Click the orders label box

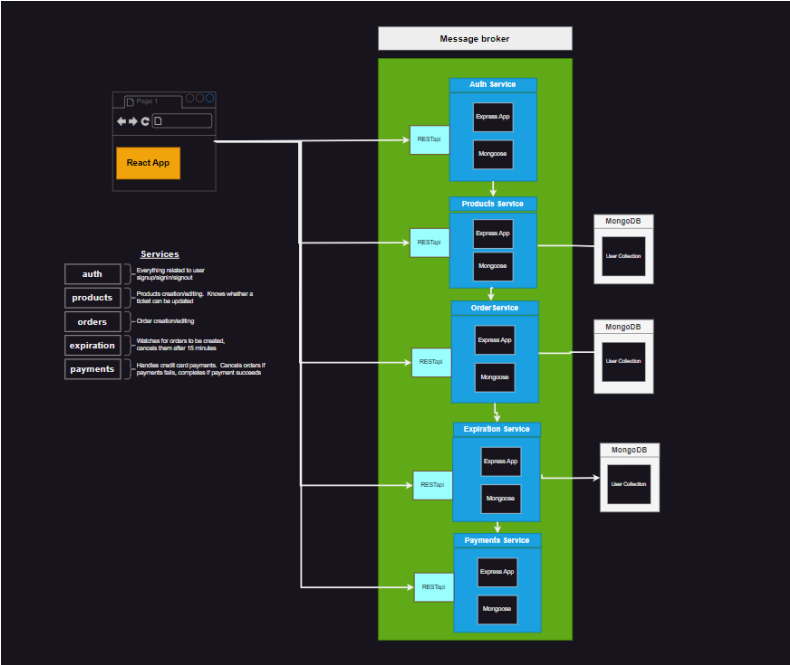pyautogui.click(x=92, y=322)
